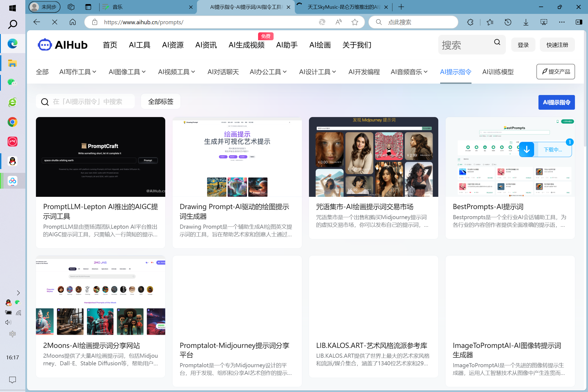588x392 pixels.
Task: Click the volume speaker tray icon
Action: [x=8, y=322]
